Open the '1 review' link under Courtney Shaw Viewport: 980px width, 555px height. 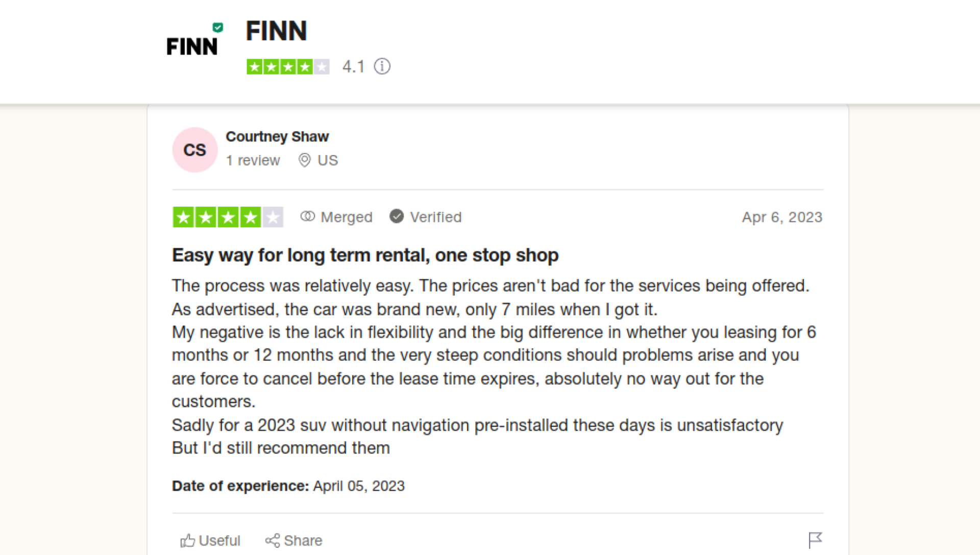253,160
